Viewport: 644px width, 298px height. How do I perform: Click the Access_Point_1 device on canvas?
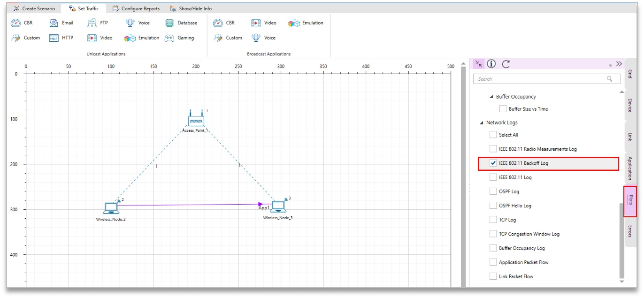[x=196, y=120]
